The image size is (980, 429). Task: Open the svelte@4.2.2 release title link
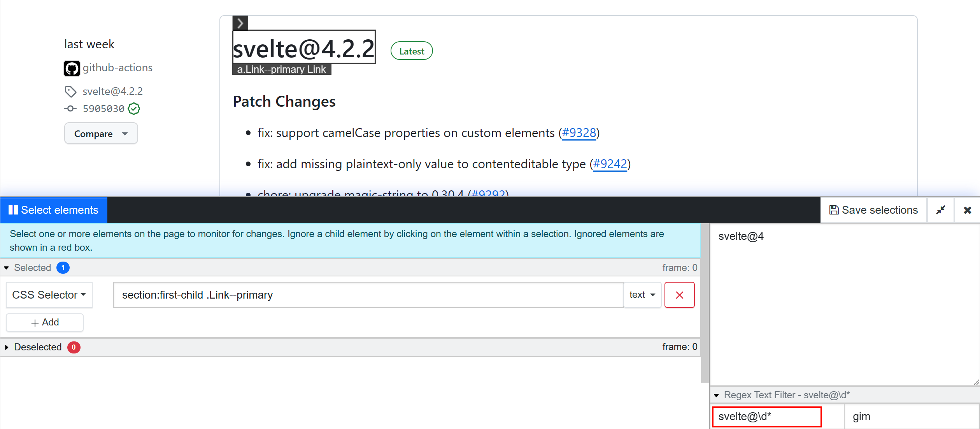pos(304,49)
